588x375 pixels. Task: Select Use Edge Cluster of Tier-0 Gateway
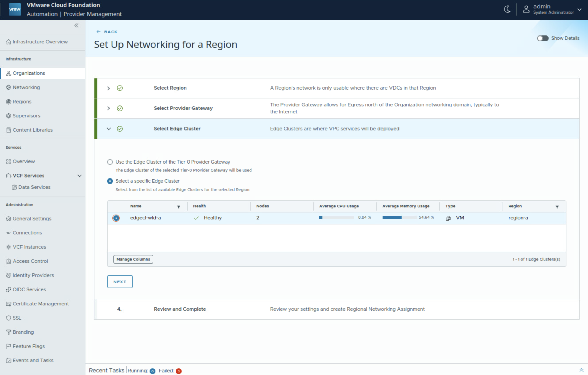110,162
